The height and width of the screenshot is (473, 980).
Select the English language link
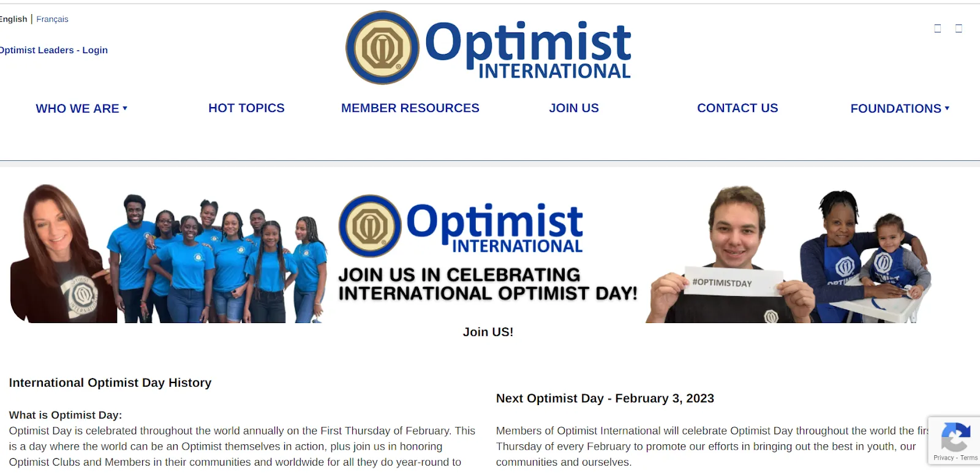13,19
